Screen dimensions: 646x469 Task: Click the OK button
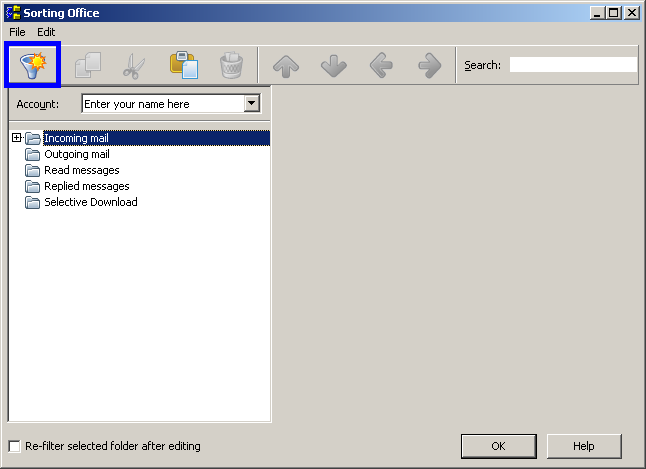click(498, 446)
